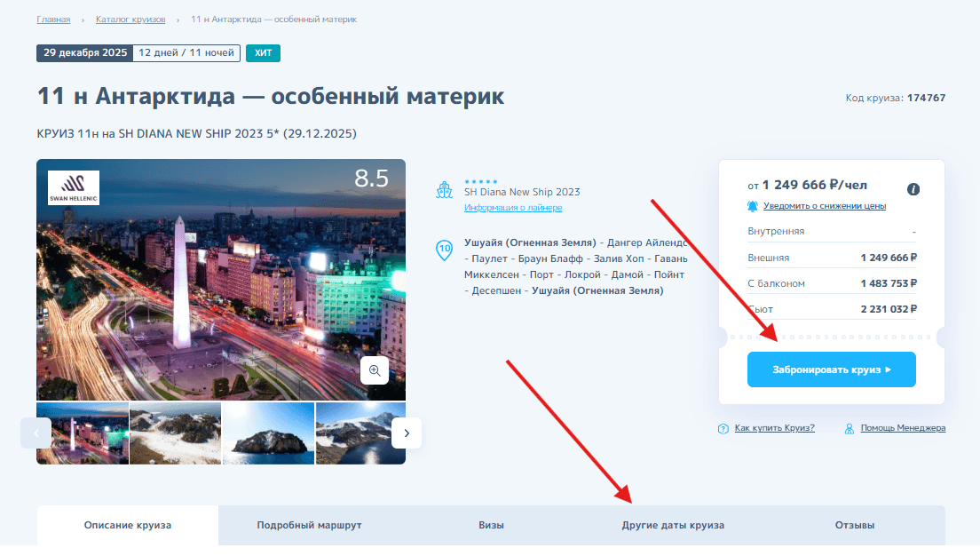Click the manager help person icon
Image resolution: width=980 pixels, height=556 pixels.
(850, 428)
